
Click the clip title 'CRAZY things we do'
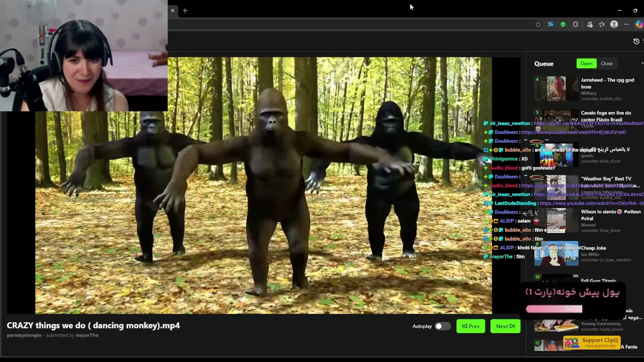click(93, 325)
